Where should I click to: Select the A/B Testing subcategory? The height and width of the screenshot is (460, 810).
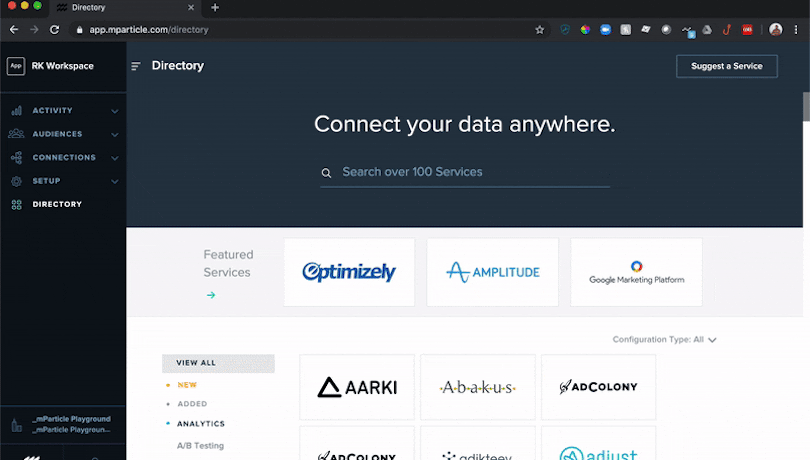(200, 446)
